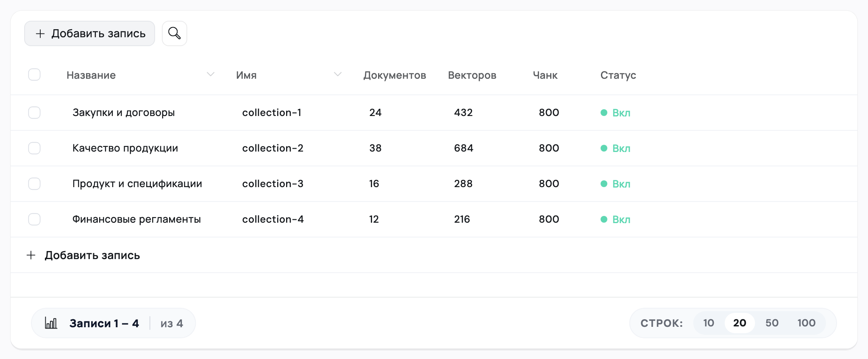
Task: Click the Чанк column header
Action: (x=545, y=75)
